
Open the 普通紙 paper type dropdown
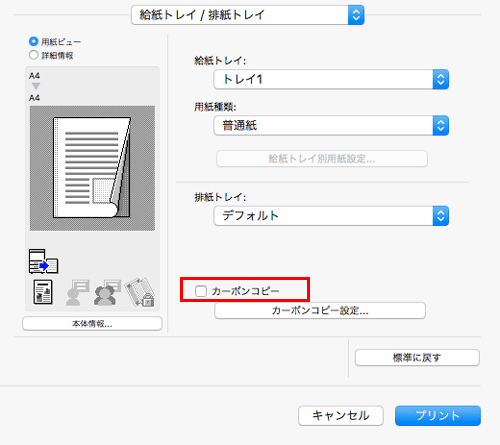coord(331,126)
